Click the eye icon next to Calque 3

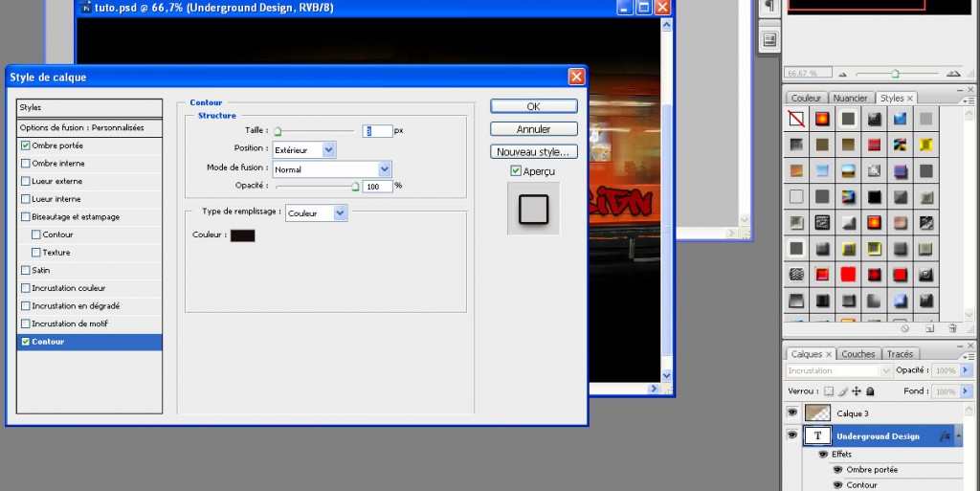tap(791, 413)
